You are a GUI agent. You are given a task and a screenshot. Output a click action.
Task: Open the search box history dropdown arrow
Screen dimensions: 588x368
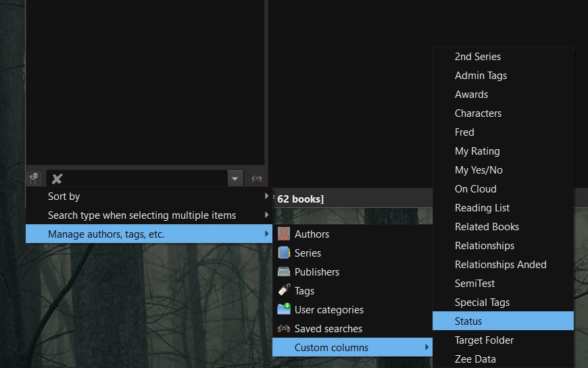click(x=235, y=179)
